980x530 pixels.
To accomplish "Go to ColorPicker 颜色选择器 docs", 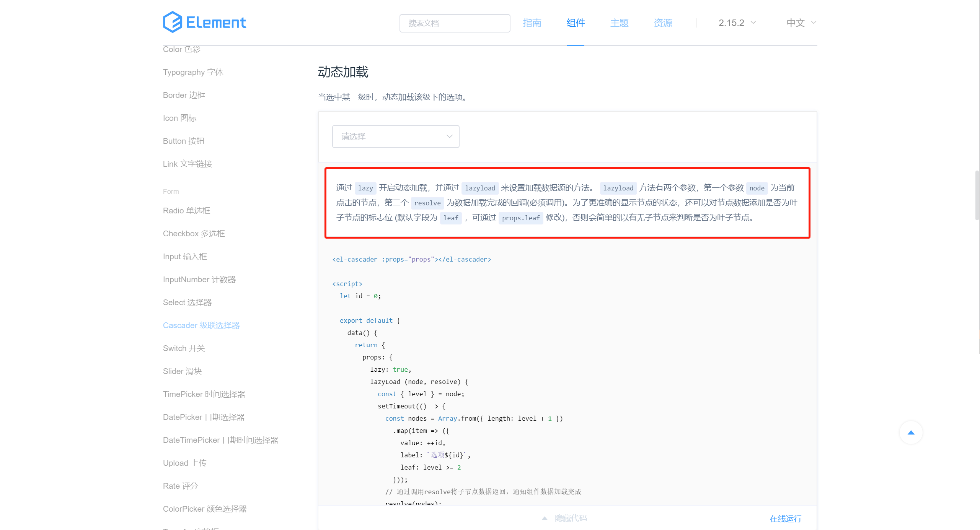I will point(205,509).
